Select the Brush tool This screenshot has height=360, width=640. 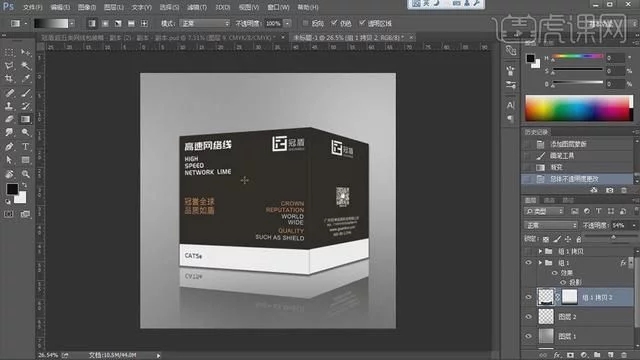point(25,93)
